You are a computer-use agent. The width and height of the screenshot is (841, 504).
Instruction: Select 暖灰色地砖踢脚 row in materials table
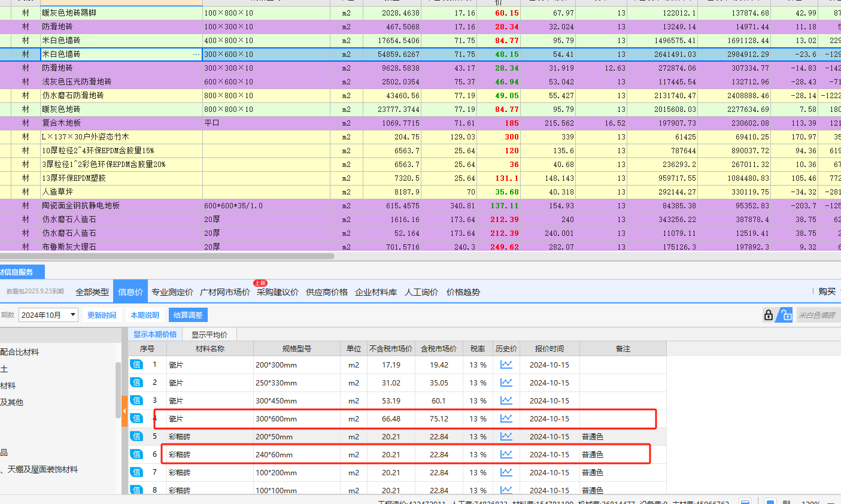pyautogui.click(x=420, y=13)
